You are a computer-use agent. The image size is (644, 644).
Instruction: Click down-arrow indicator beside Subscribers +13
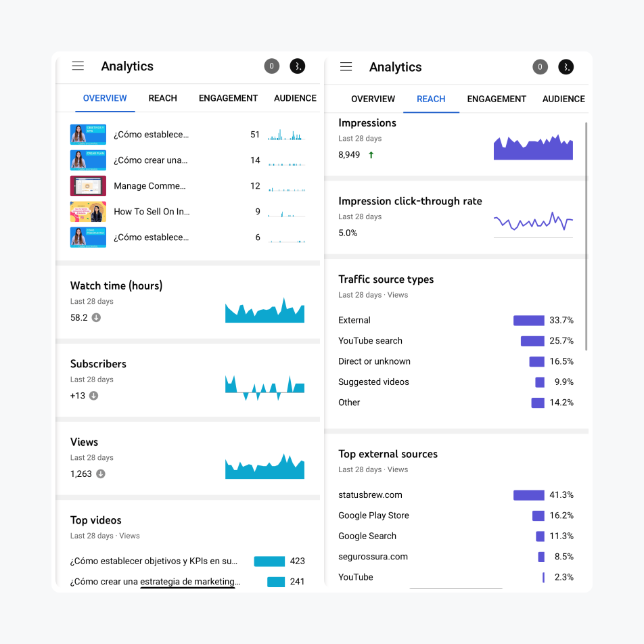click(x=93, y=396)
